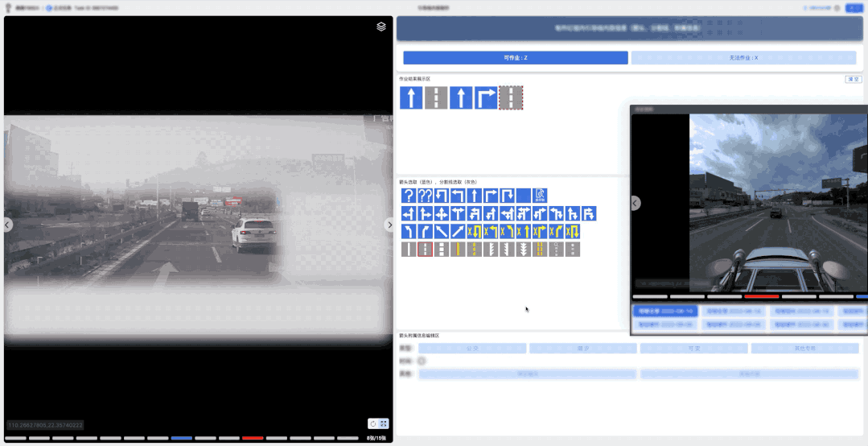
Task: Pick the straight, left and right arrow icon
Action: pos(441,213)
